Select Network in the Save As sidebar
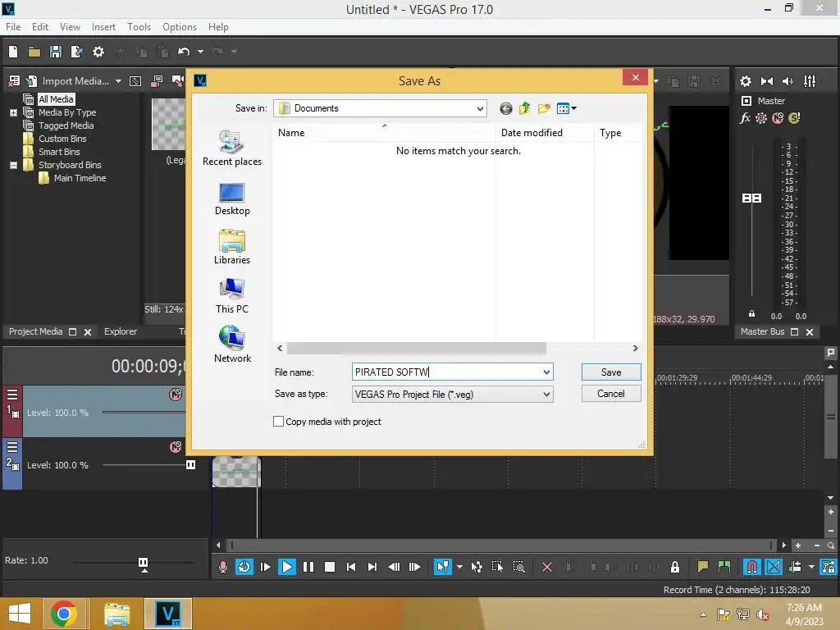This screenshot has height=630, width=840. (232, 345)
